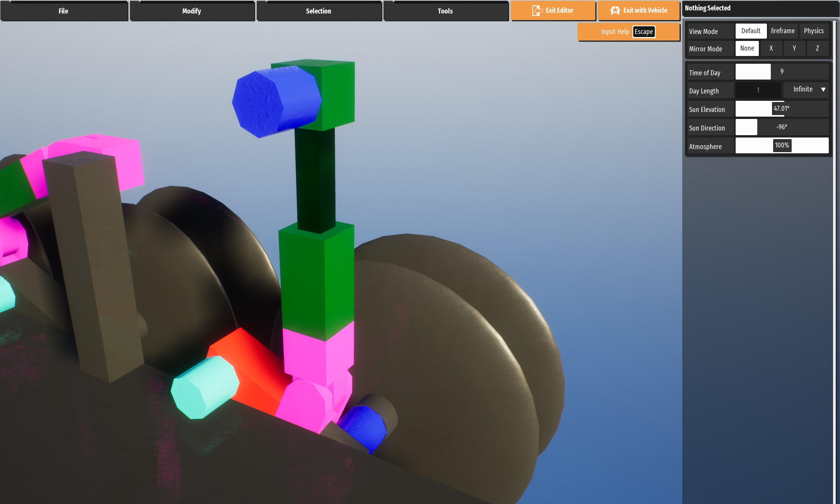Screen dimensions: 840x504
Task: Click the Day Length dropdown arrow icon
Action: coord(823,90)
